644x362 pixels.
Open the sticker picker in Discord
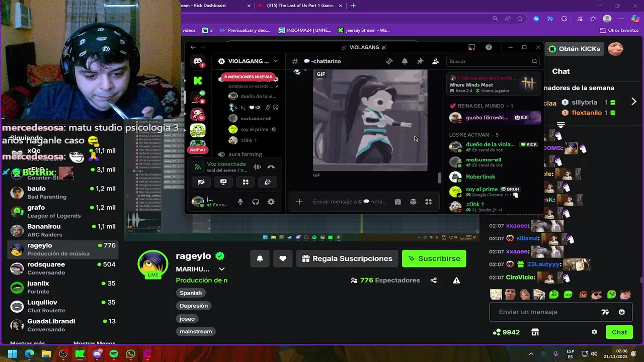(413, 202)
